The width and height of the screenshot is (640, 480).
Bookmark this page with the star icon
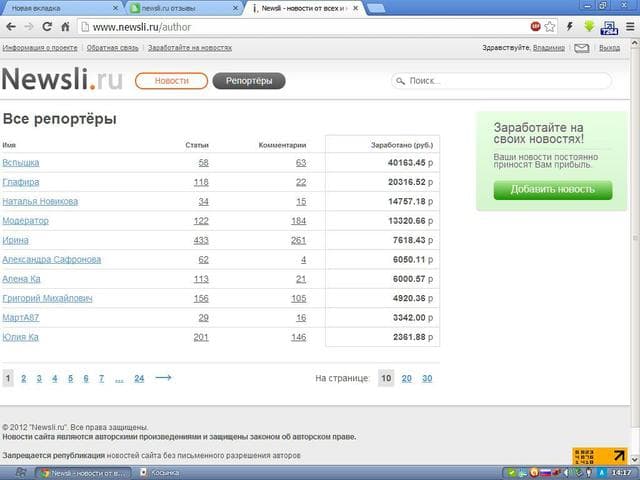click(x=550, y=27)
